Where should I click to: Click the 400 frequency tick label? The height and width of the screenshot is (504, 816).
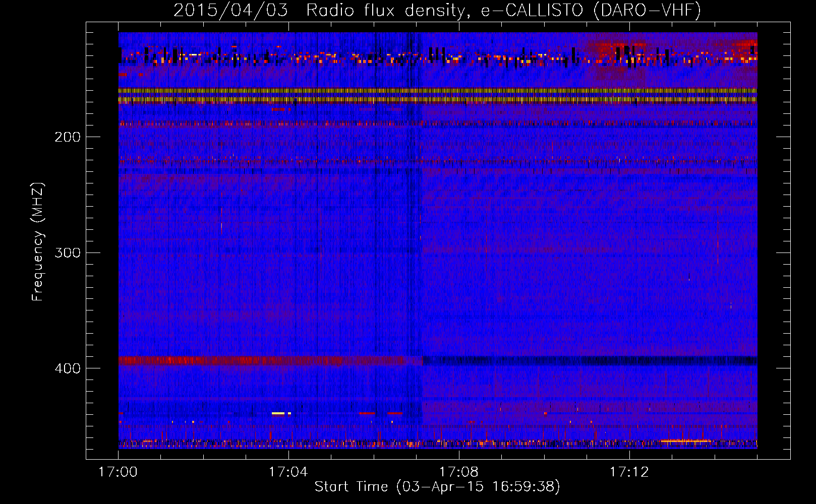tap(68, 368)
